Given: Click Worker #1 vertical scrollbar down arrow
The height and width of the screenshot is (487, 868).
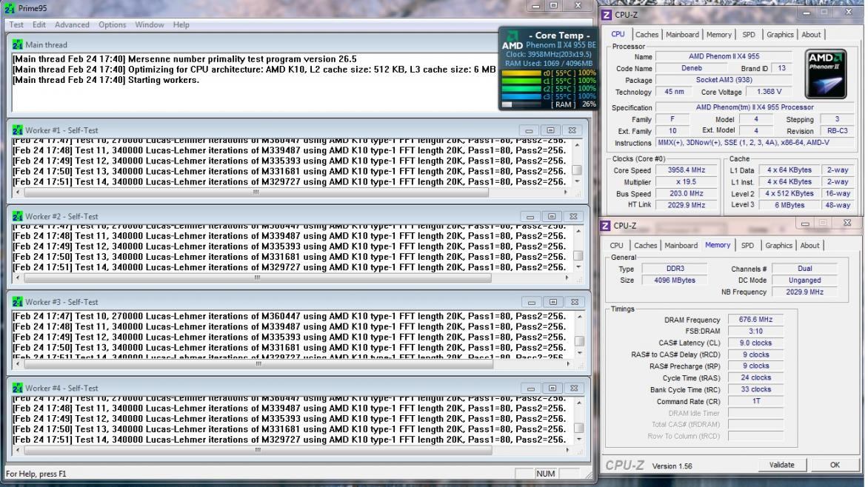Looking at the screenshot, I should coord(578,181).
